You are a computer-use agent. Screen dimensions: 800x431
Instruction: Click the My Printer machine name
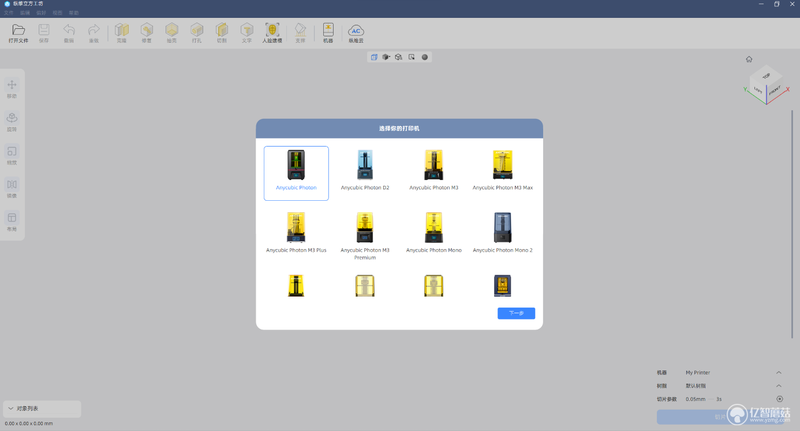697,373
